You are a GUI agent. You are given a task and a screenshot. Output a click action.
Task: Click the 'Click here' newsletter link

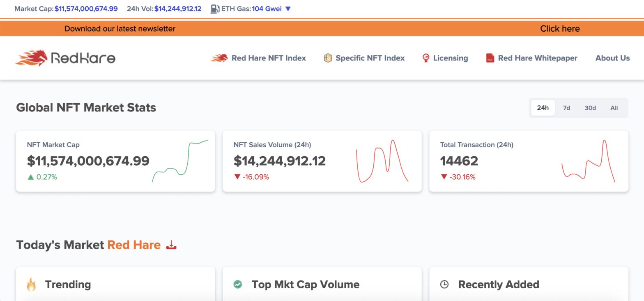click(x=560, y=28)
